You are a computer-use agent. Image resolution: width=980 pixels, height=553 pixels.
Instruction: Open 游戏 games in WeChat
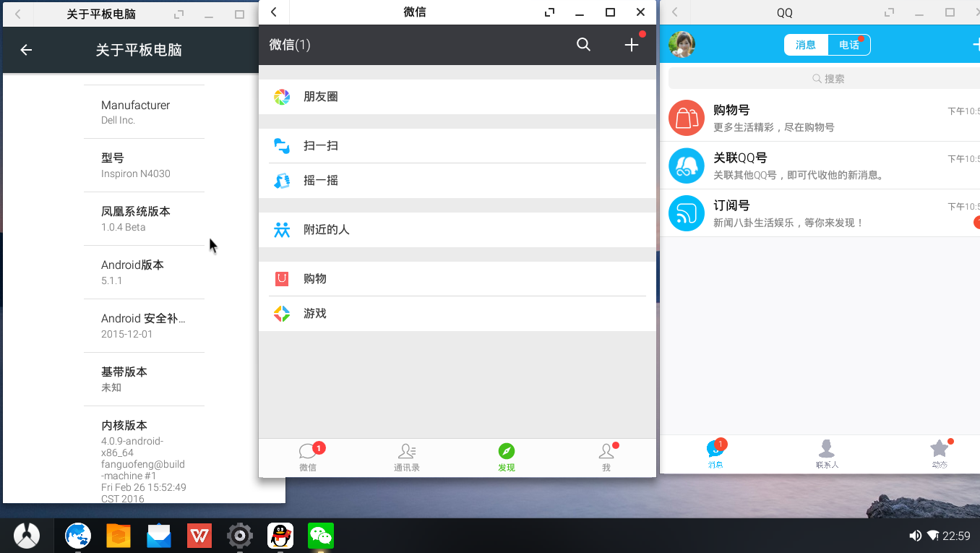click(x=457, y=314)
